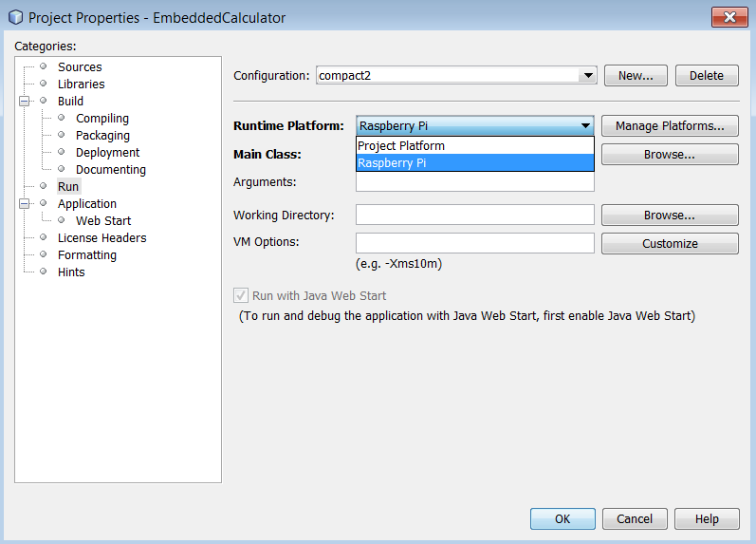The height and width of the screenshot is (544, 756).
Task: Select Web Start under Application
Action: [103, 221]
